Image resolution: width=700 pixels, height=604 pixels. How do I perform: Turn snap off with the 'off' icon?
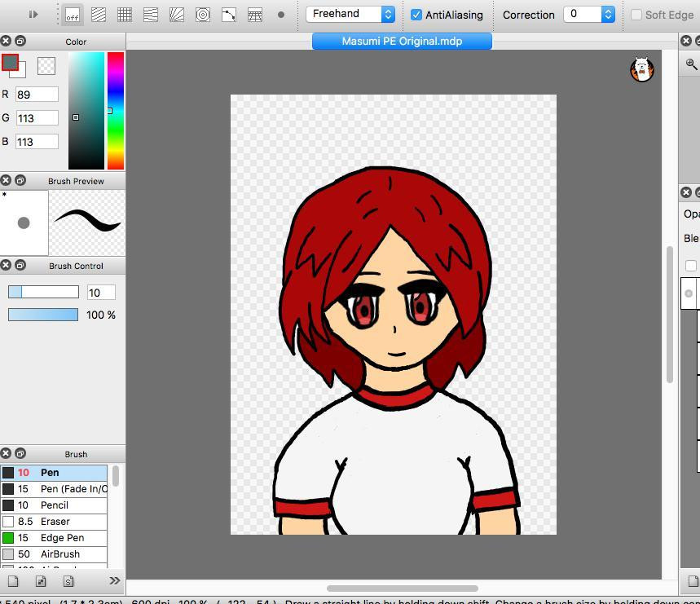72,15
